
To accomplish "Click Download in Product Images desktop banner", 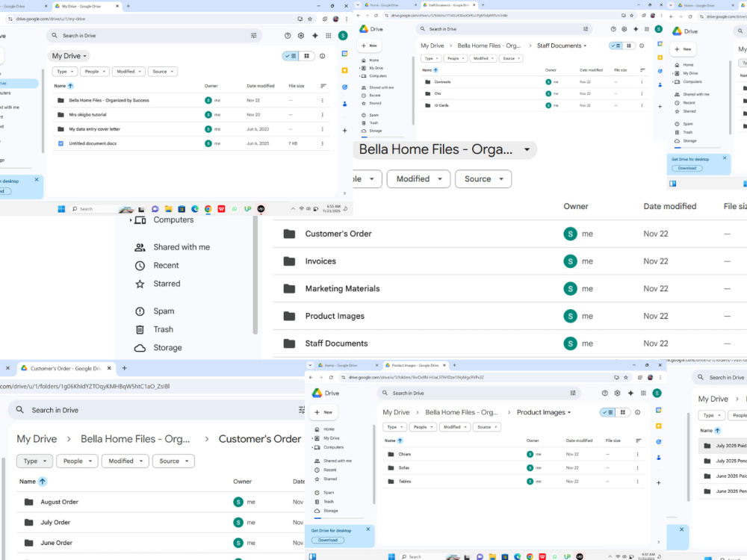I will [328, 540].
